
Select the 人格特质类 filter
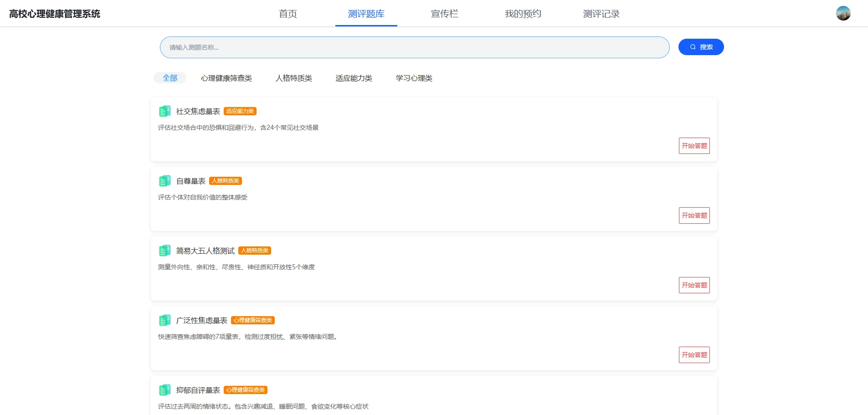click(x=294, y=77)
